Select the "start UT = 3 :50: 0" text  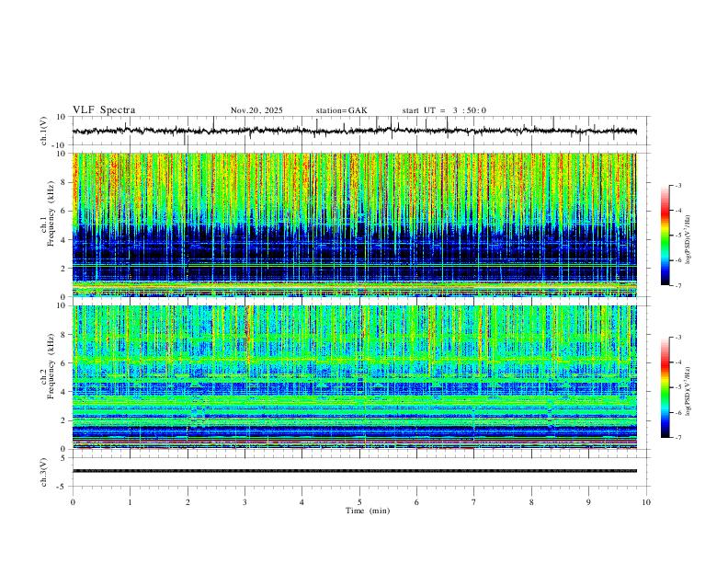pyautogui.click(x=444, y=110)
